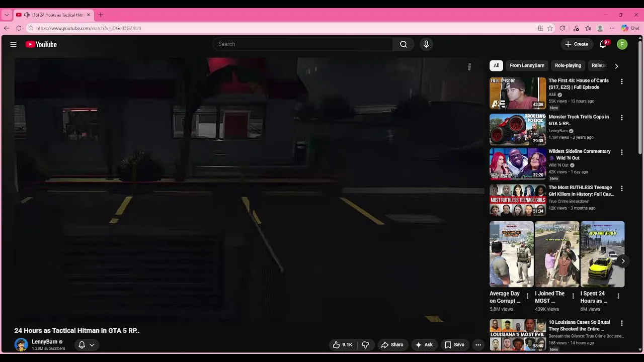Viewport: 644px width, 362px height.
Task: Open Louisiana's Most Evil video thumbnail
Action: [518, 335]
